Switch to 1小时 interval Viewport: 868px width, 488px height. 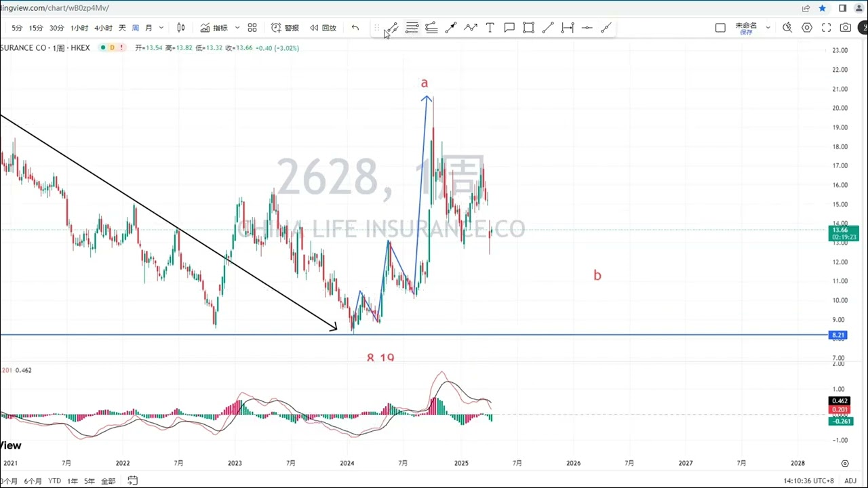(x=79, y=28)
